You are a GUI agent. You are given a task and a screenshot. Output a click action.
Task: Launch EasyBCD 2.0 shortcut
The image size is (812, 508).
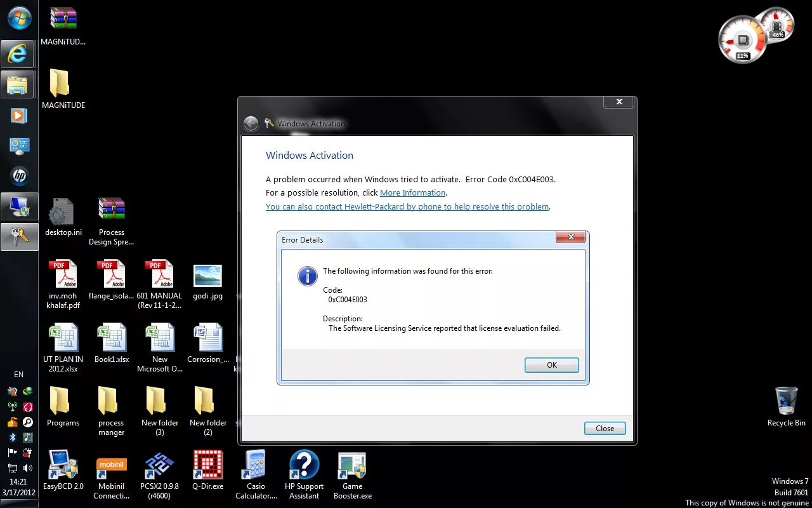[x=63, y=471]
